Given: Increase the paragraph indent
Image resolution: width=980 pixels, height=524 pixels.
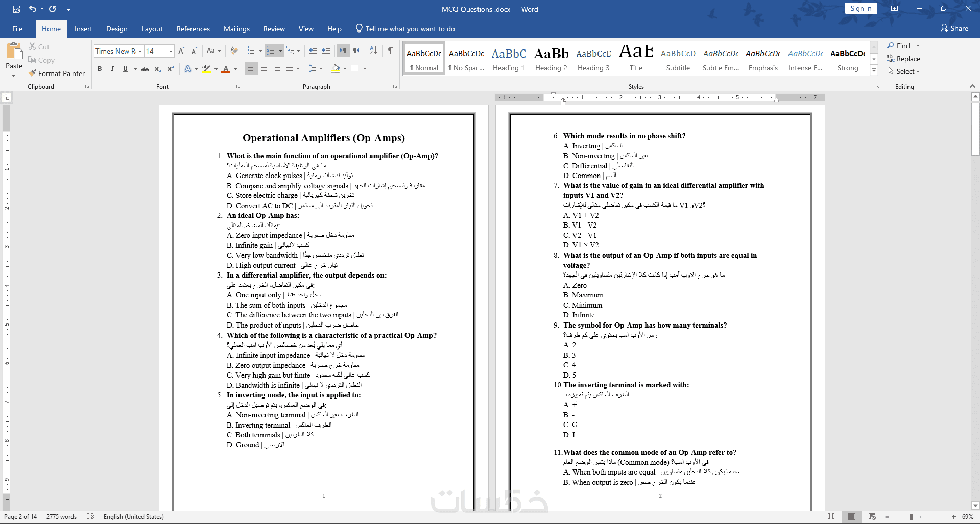Looking at the screenshot, I should click(x=326, y=51).
